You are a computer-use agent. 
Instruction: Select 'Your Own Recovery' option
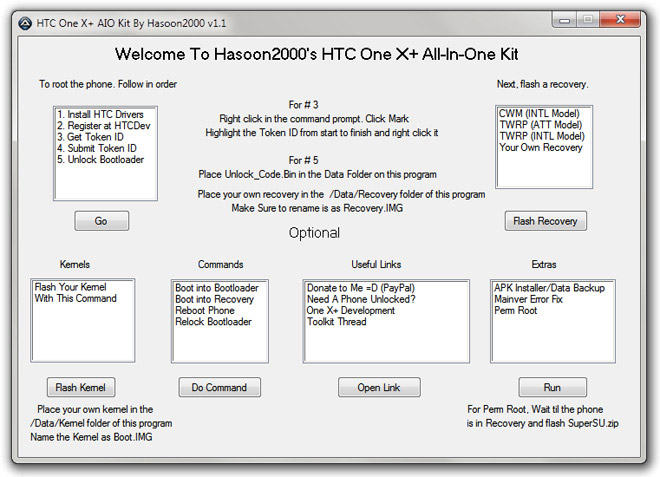[541, 147]
